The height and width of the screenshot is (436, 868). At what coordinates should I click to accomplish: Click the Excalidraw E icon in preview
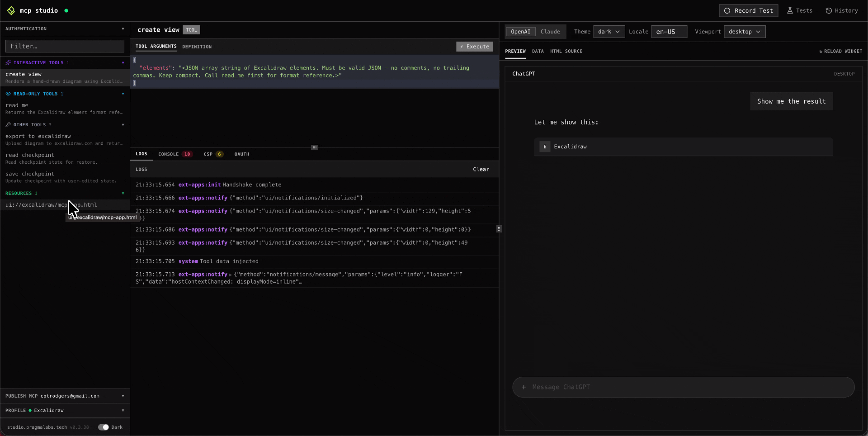[x=545, y=147]
